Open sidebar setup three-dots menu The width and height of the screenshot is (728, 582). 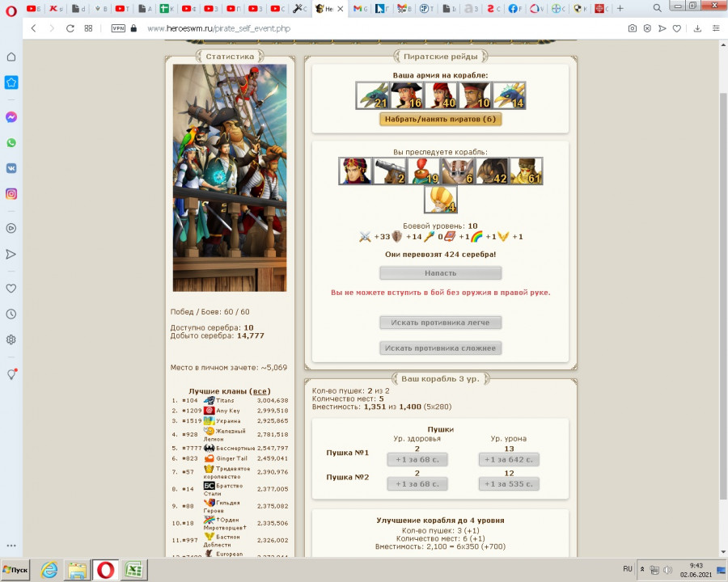[x=11, y=546]
